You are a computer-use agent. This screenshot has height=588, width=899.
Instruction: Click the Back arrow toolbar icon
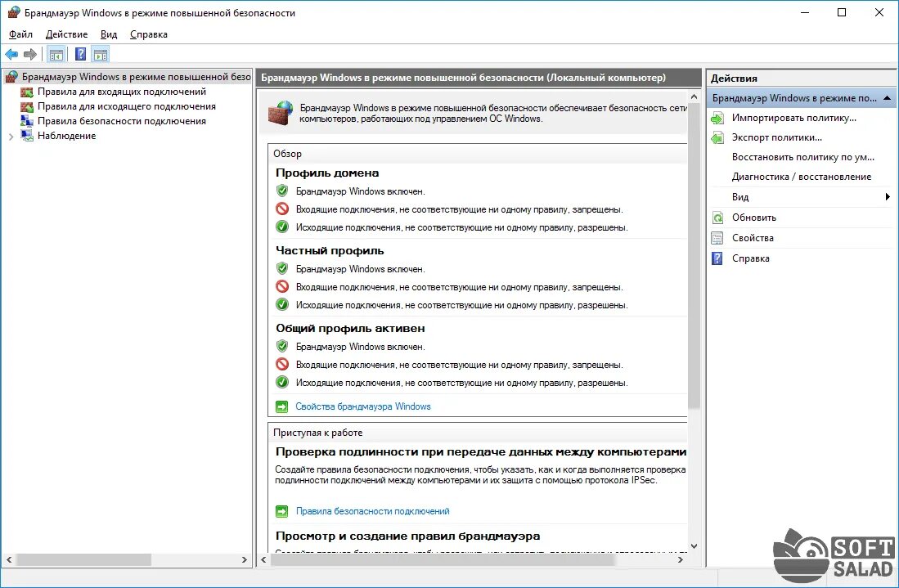[x=11, y=55]
